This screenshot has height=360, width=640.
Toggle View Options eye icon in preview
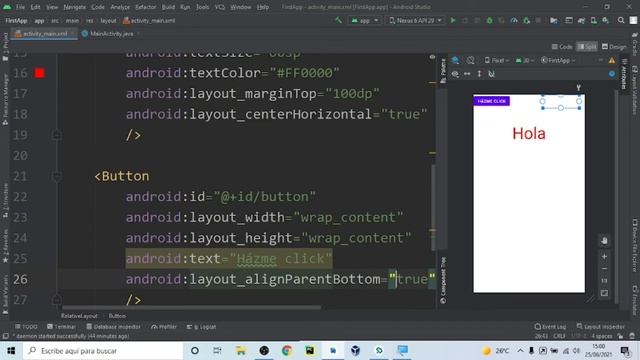coord(455,74)
